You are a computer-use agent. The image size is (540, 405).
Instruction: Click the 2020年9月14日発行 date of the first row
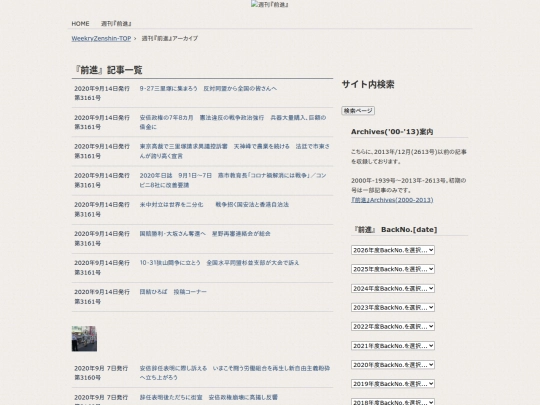point(102,89)
